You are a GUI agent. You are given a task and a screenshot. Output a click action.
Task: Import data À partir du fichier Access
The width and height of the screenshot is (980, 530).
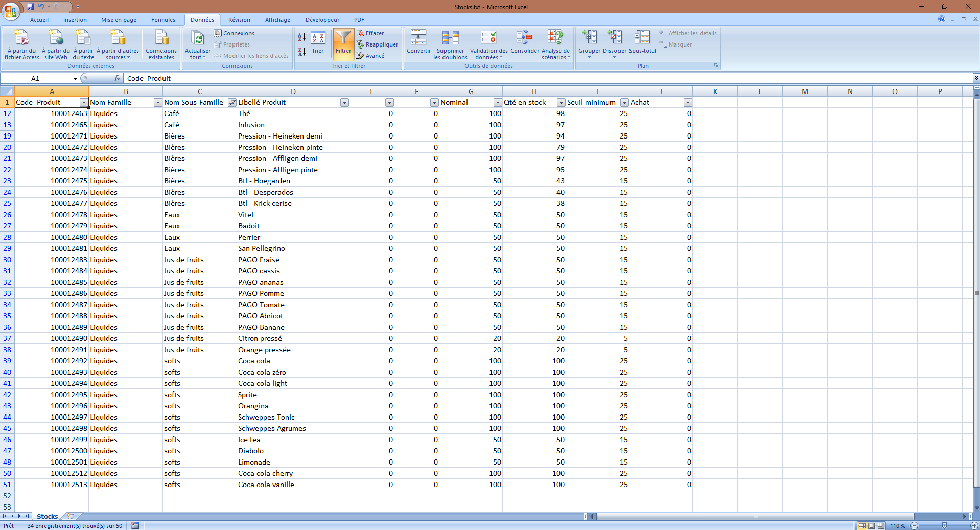22,45
